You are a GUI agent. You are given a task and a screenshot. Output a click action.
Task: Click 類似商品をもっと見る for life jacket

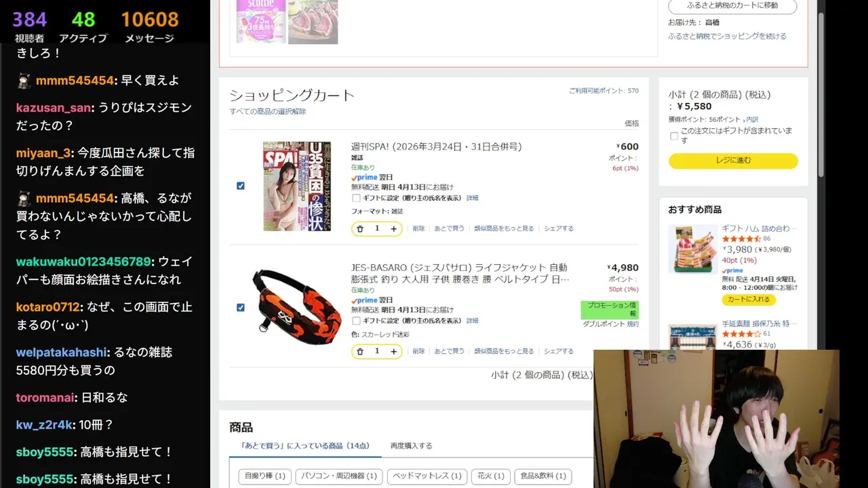click(x=504, y=352)
